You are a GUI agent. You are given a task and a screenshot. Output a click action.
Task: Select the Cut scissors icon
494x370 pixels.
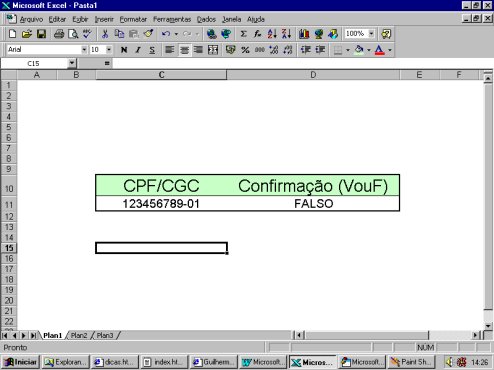click(x=105, y=34)
